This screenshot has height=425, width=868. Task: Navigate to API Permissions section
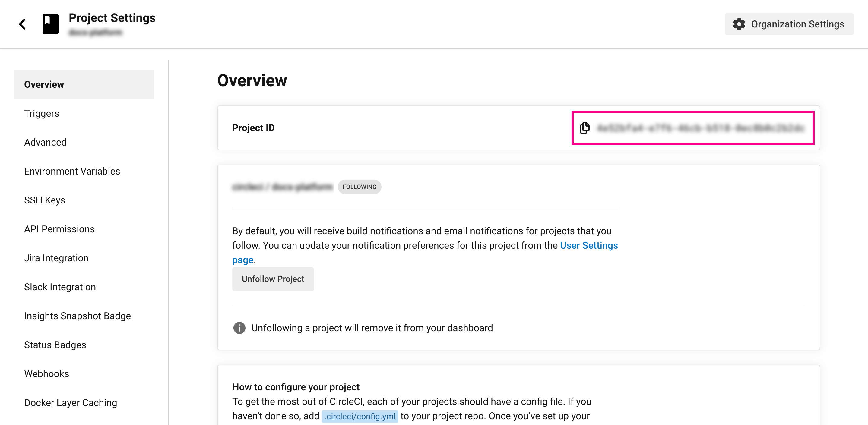pyautogui.click(x=59, y=229)
